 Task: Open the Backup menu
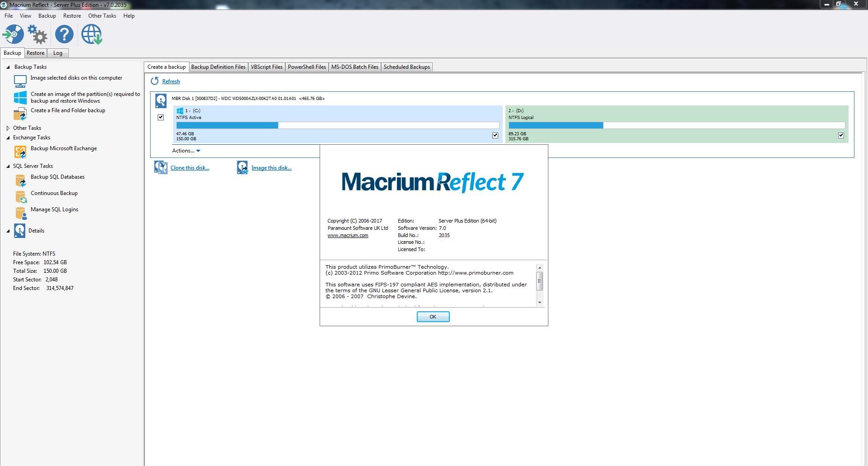[47, 16]
